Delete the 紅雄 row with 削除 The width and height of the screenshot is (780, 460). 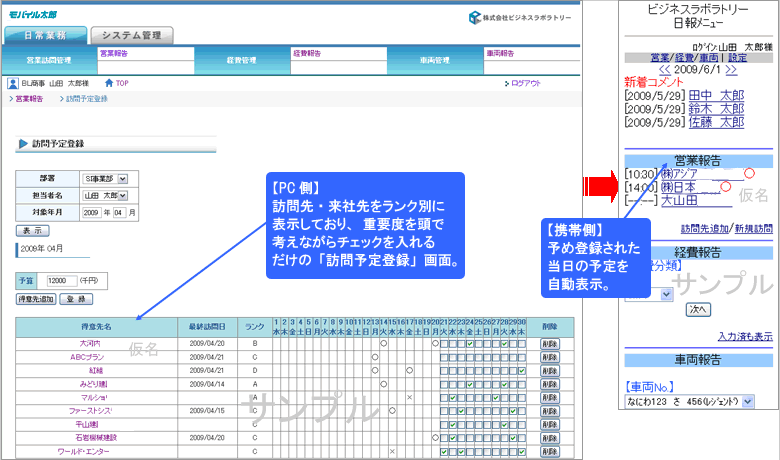(x=550, y=370)
